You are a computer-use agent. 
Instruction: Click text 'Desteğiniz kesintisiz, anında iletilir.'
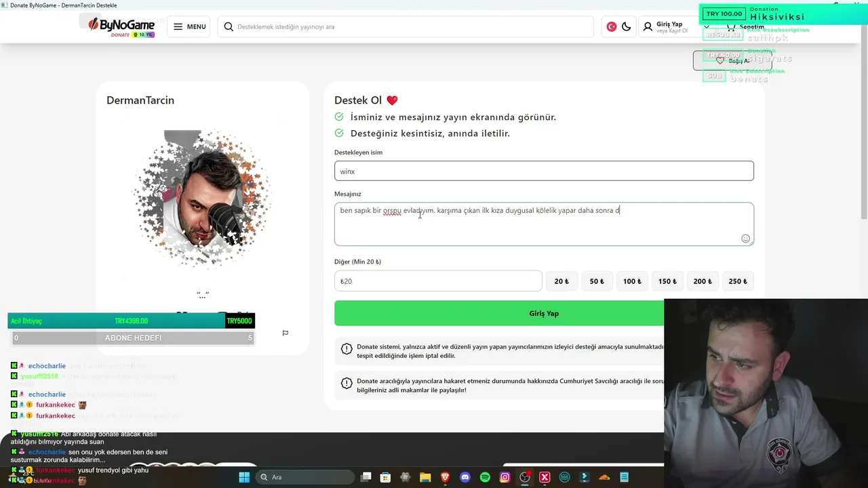click(x=430, y=134)
